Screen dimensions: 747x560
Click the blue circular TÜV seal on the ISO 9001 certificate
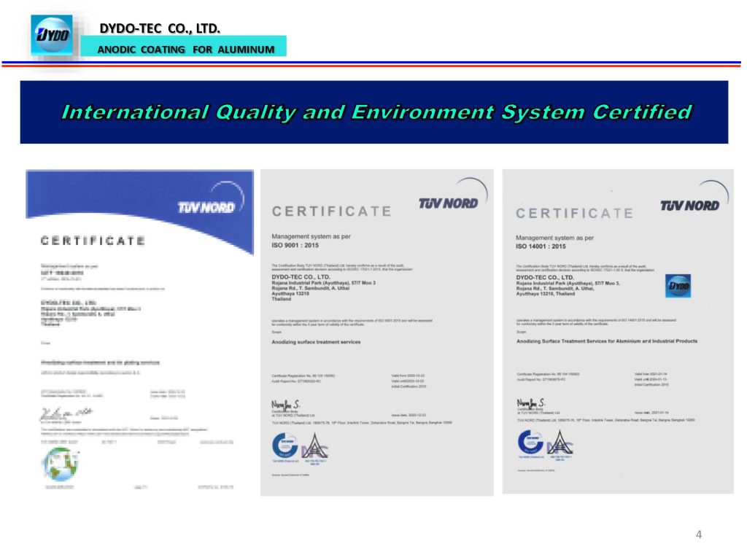(x=284, y=443)
